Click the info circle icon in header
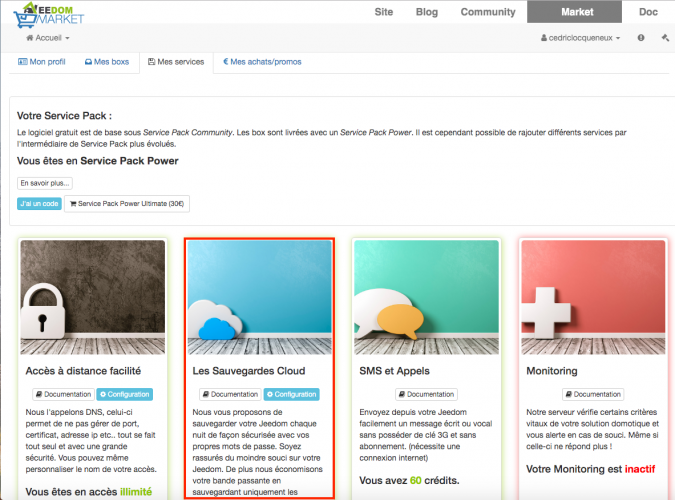 click(641, 38)
